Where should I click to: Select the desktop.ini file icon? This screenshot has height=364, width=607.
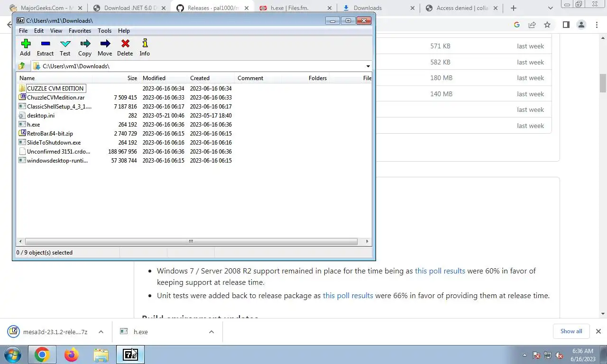click(22, 115)
